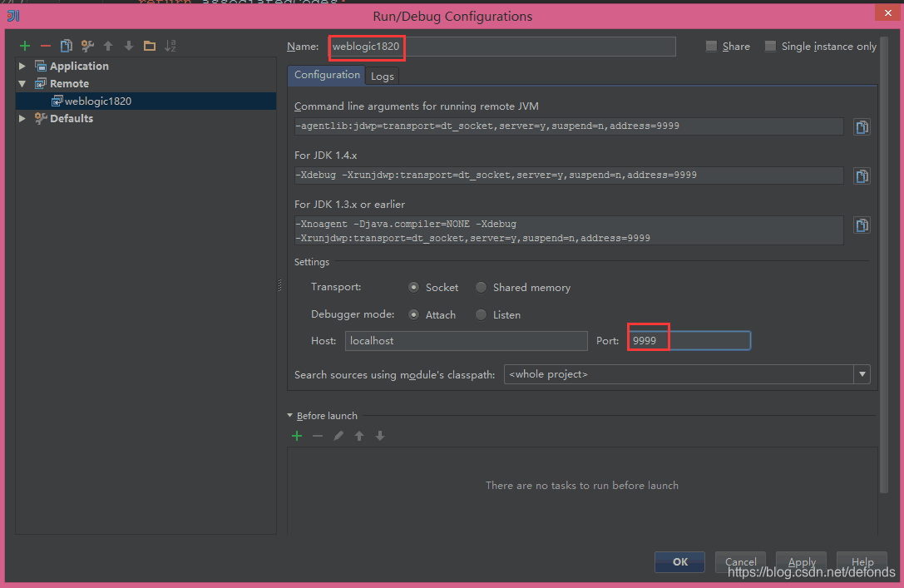Create new folder icon in toolbar
The width and height of the screenshot is (904, 588).
tap(150, 46)
